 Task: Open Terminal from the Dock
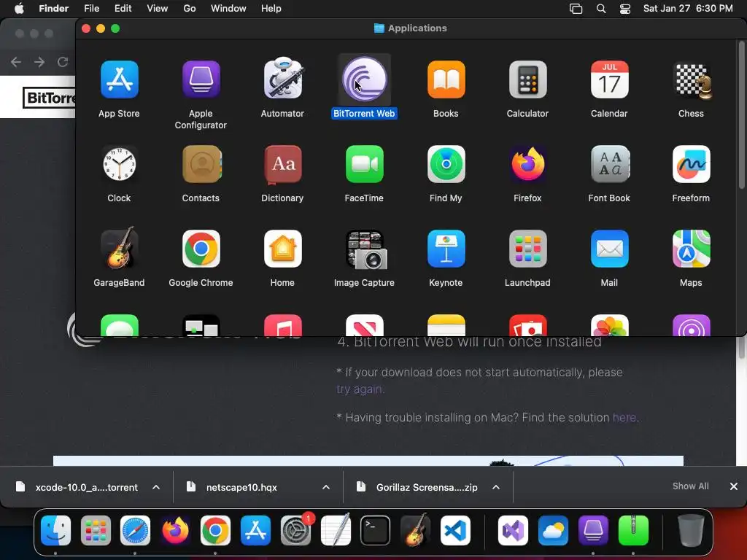(x=376, y=530)
